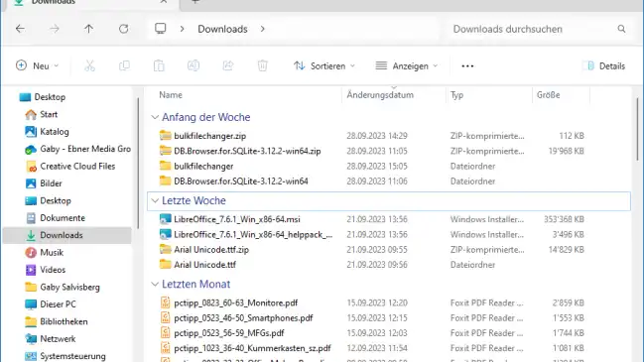644x362 pixels.
Task: Click the Creative Cloud Files icon
Action: 31,167
